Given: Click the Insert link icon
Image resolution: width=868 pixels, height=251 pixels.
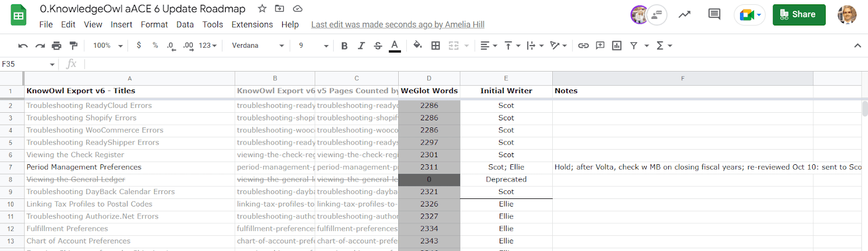Looking at the screenshot, I should pyautogui.click(x=583, y=46).
